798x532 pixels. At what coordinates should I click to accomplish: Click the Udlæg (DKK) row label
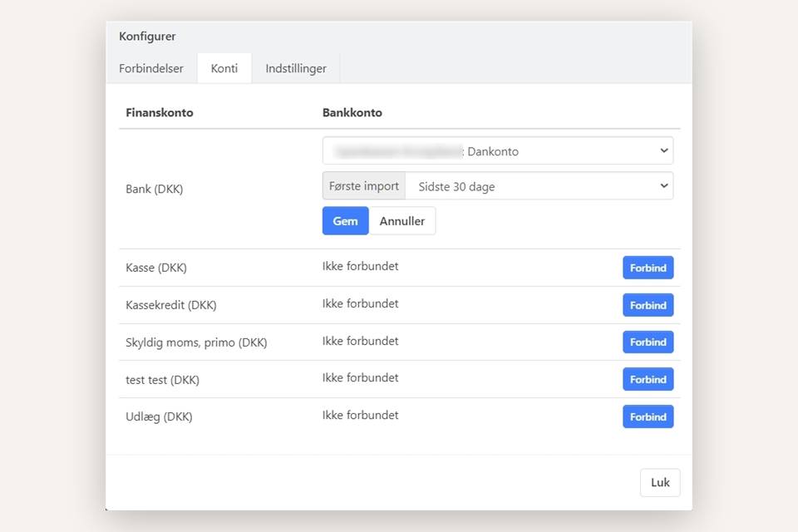click(159, 416)
